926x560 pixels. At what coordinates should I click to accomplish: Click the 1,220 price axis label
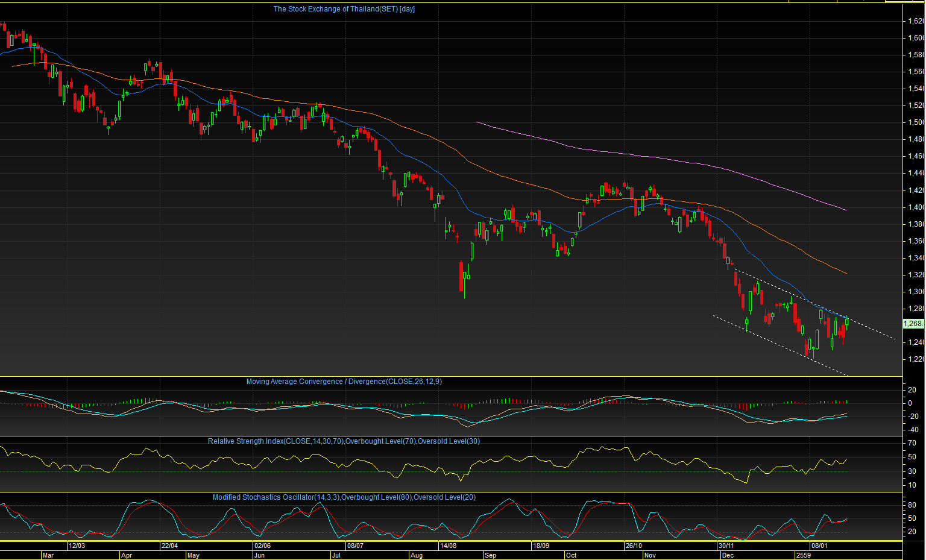click(916, 359)
